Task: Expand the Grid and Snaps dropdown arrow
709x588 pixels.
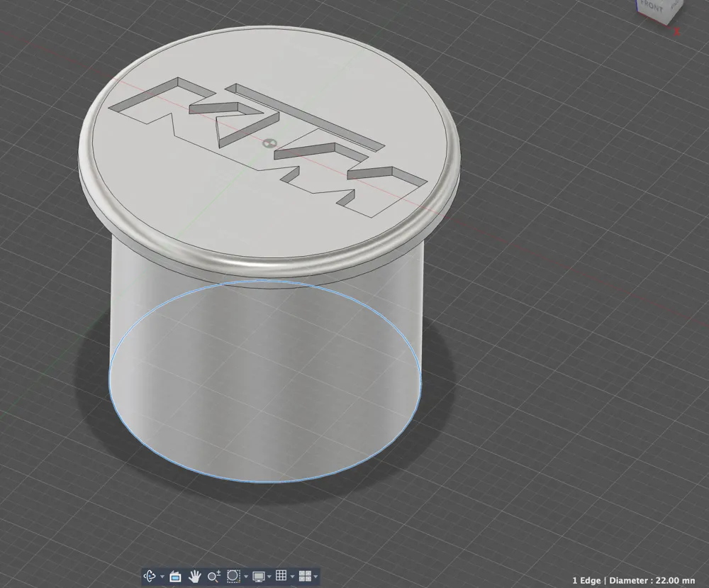Action: point(292,577)
